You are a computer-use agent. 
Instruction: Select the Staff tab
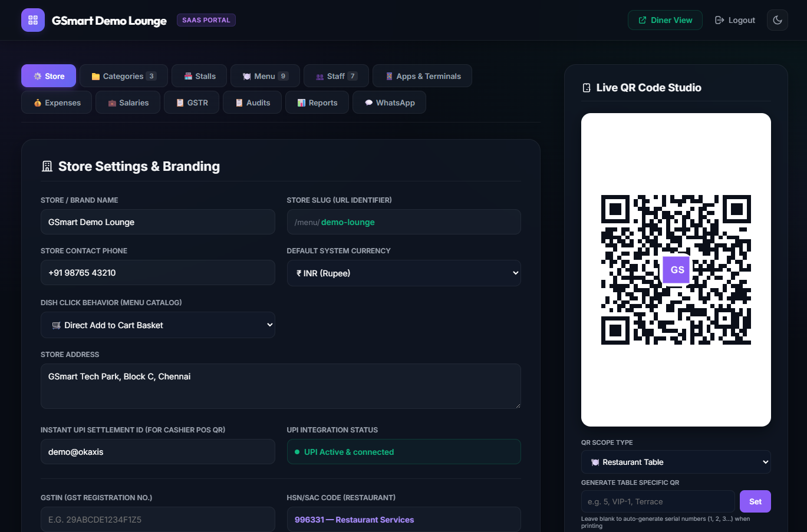[336, 76]
